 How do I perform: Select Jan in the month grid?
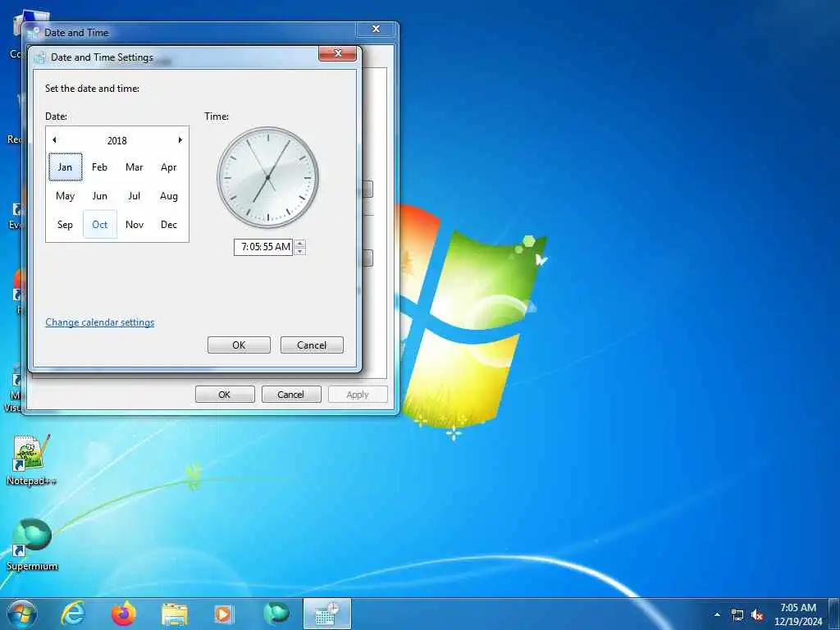tap(65, 167)
